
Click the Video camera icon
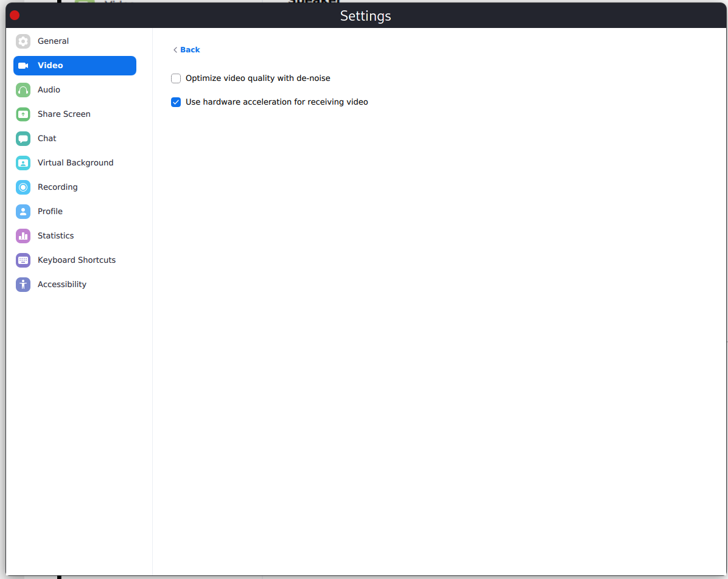(23, 66)
